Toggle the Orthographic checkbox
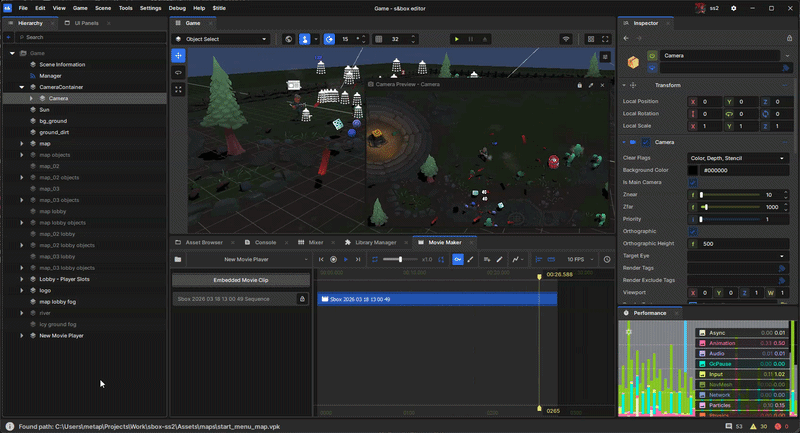 pos(693,231)
